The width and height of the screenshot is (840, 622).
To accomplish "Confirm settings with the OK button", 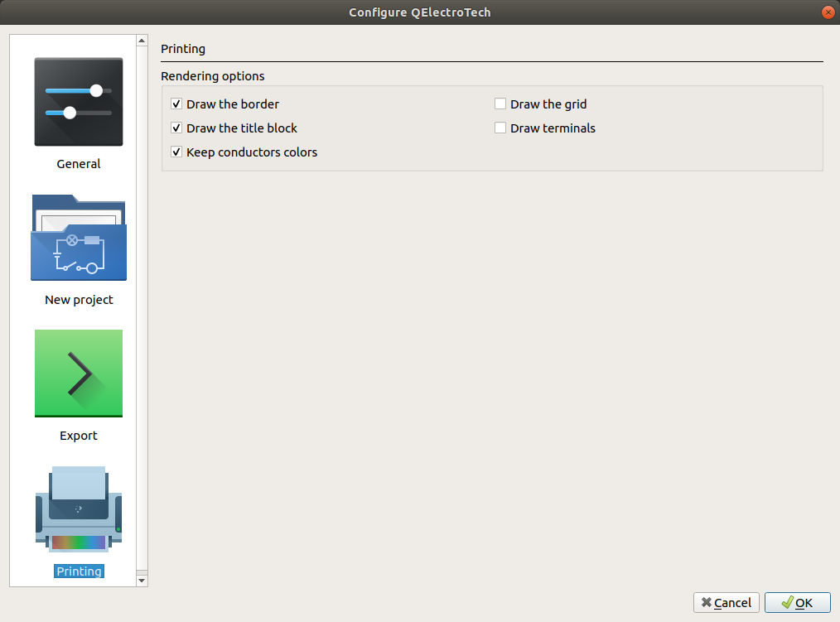I will pyautogui.click(x=797, y=603).
